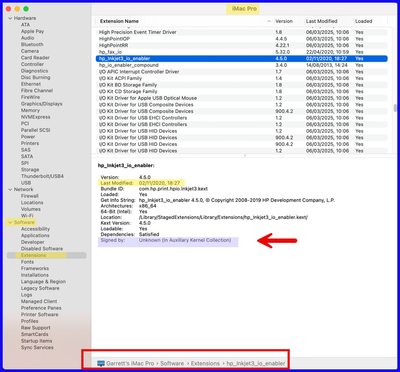Select Legacy Software in the sidebar
400x372 pixels.
tap(40, 288)
